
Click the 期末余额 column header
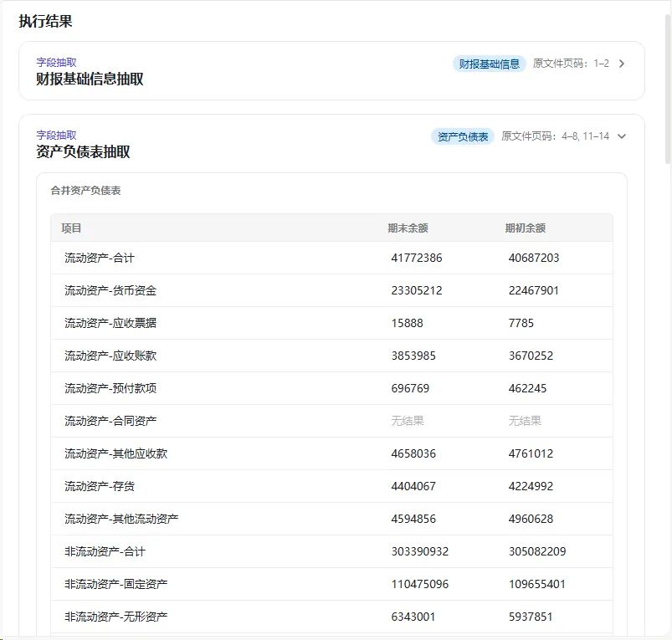(x=408, y=228)
